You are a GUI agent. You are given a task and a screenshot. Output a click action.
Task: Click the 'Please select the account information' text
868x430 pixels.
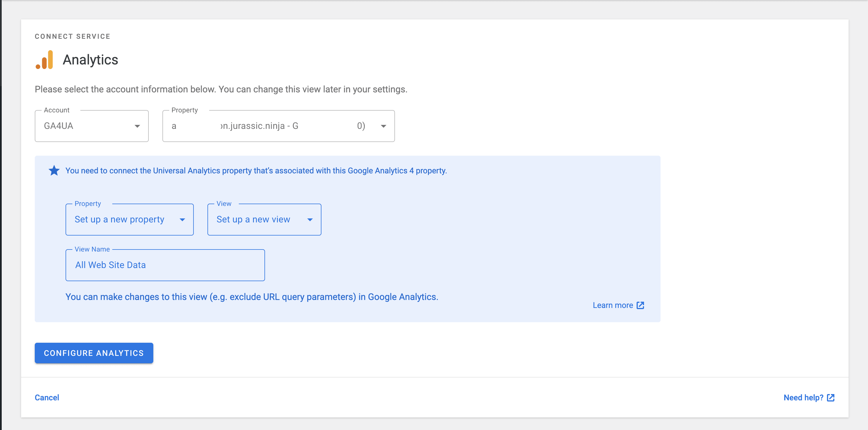tap(221, 89)
